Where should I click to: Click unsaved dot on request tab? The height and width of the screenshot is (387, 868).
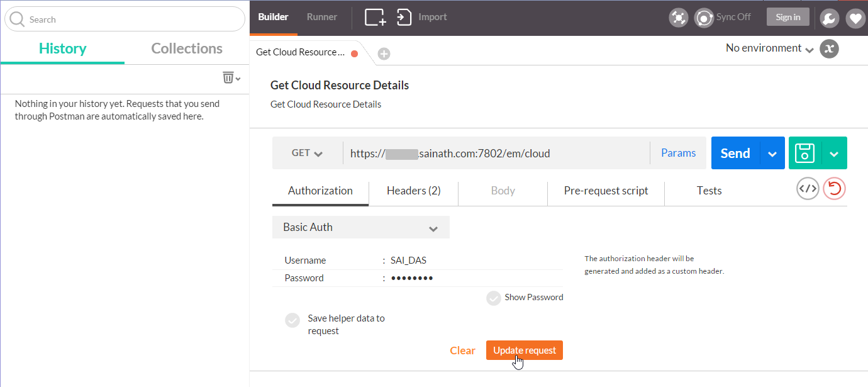pos(354,53)
